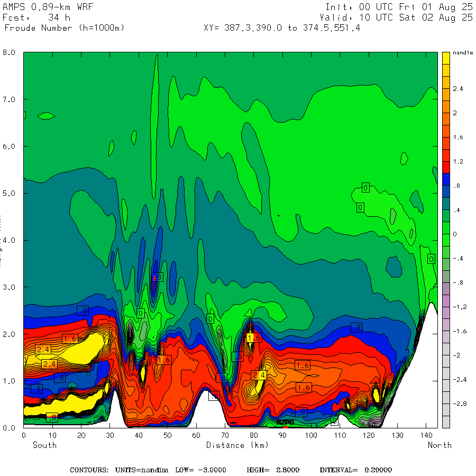Click distance axis tick label 120
The image size is (476, 476).
369,435
